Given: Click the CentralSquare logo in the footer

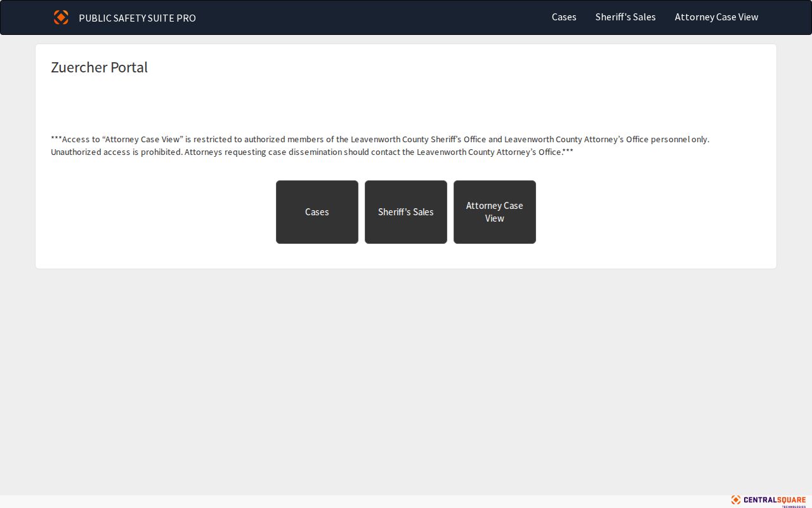Looking at the screenshot, I should click(x=768, y=500).
